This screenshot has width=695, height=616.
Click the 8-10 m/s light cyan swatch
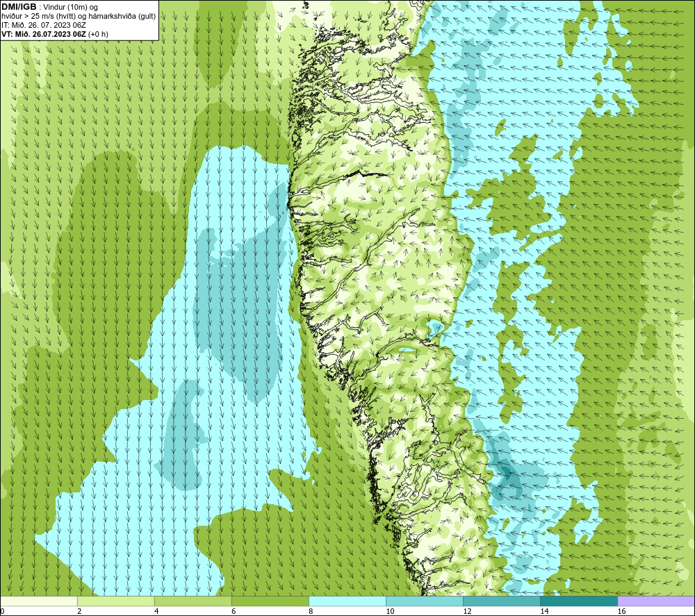point(347,601)
